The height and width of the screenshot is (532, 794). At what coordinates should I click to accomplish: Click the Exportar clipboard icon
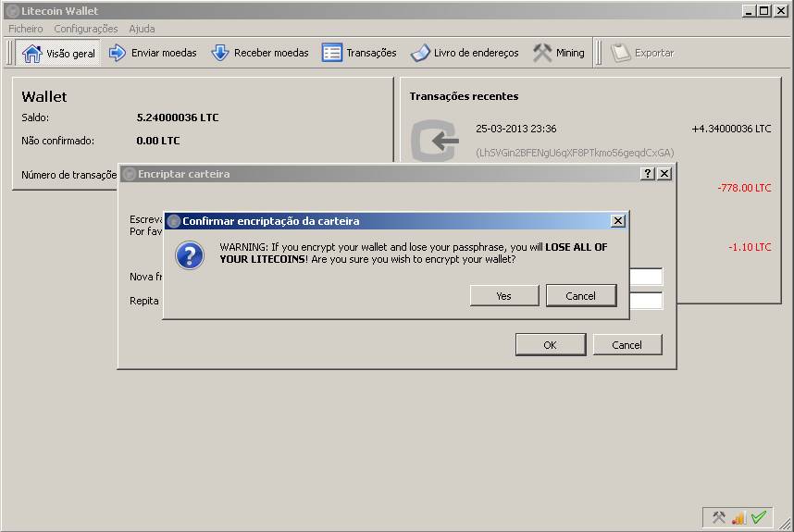point(620,53)
